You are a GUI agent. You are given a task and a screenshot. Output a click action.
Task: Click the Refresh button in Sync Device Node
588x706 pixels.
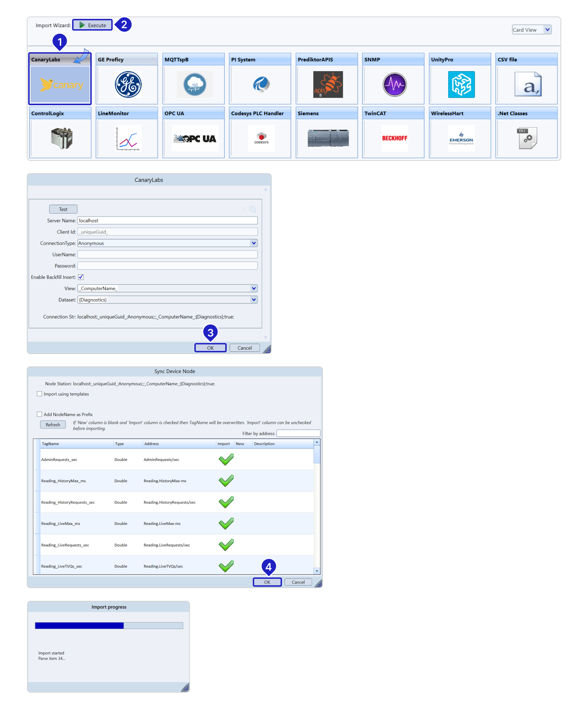tap(53, 425)
